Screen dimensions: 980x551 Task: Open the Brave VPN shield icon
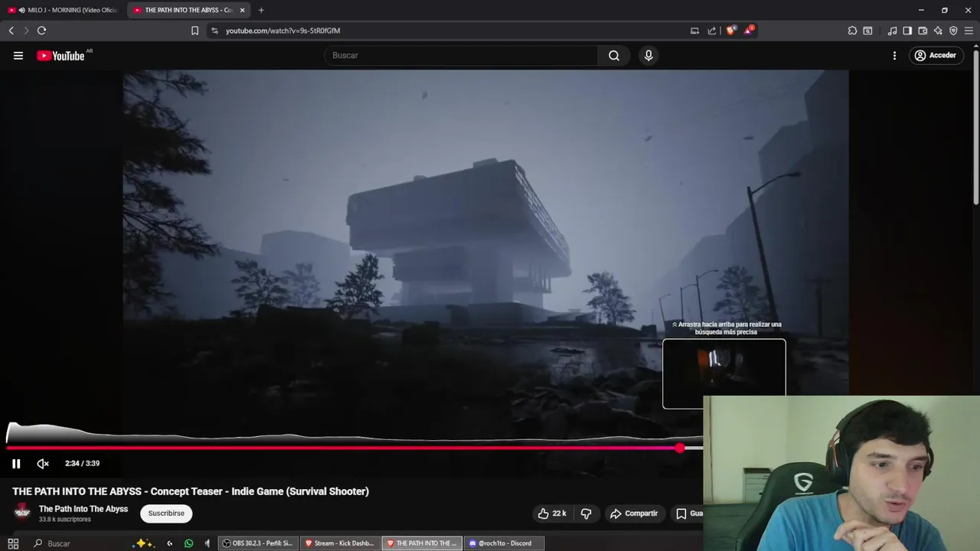(x=953, y=31)
